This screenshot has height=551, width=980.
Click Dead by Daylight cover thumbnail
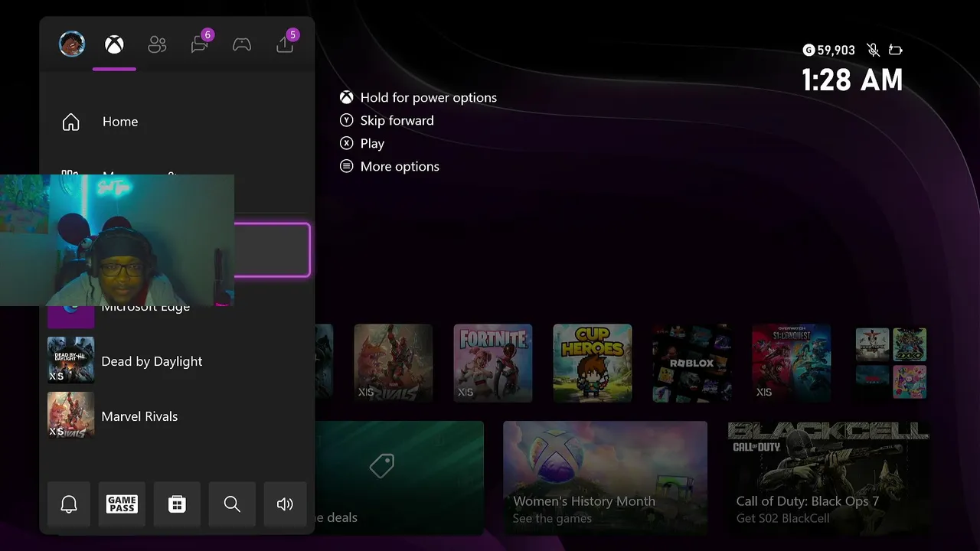coord(71,360)
